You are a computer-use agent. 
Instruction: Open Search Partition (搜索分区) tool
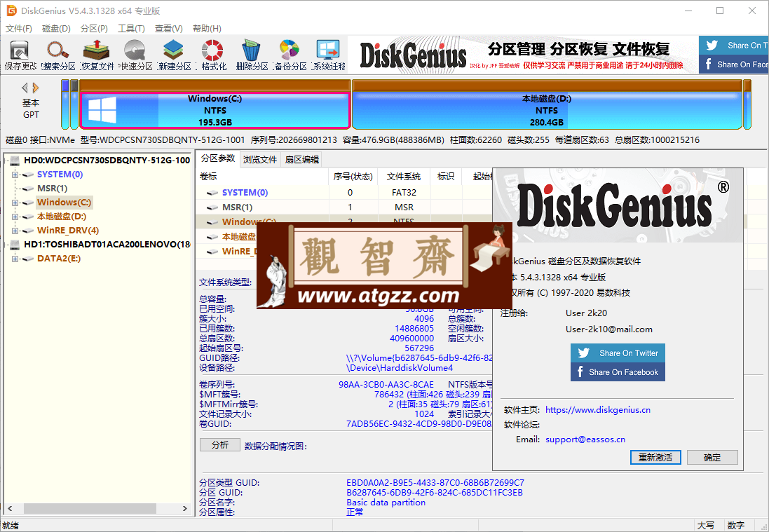coord(58,55)
